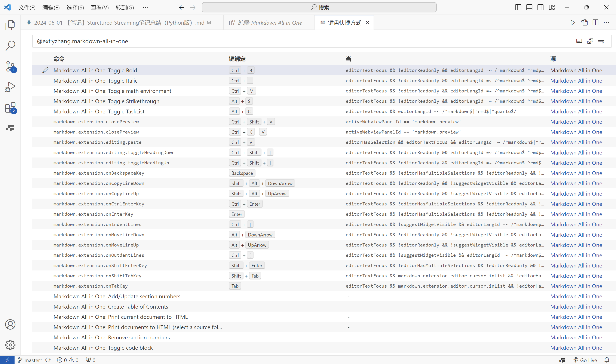Click status bar icon left of Go Live
The width and height of the screenshot is (616, 364).
pos(562,360)
